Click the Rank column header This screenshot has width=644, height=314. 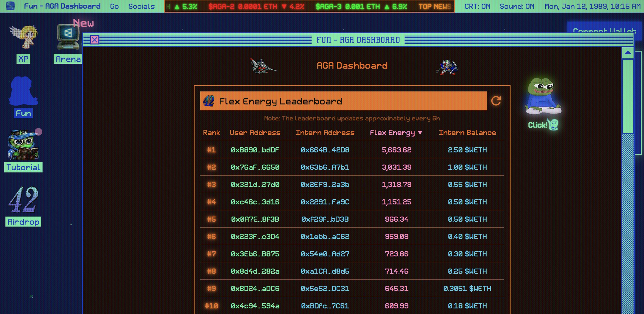[x=211, y=133]
